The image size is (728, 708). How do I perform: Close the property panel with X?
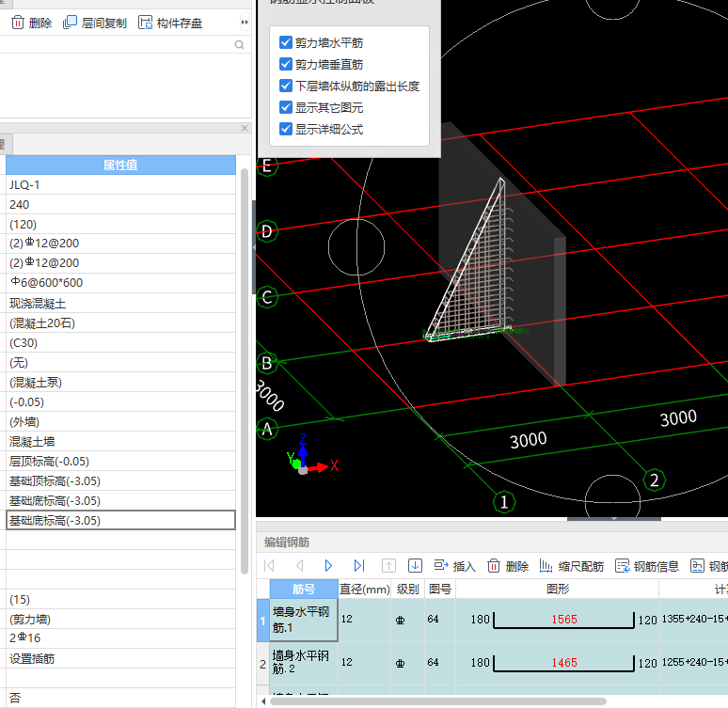point(245,128)
